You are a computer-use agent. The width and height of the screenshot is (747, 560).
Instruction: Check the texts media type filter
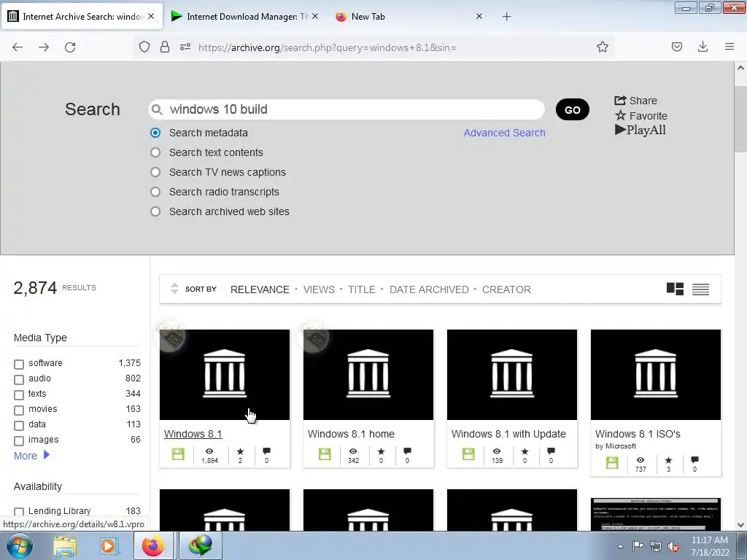point(19,394)
